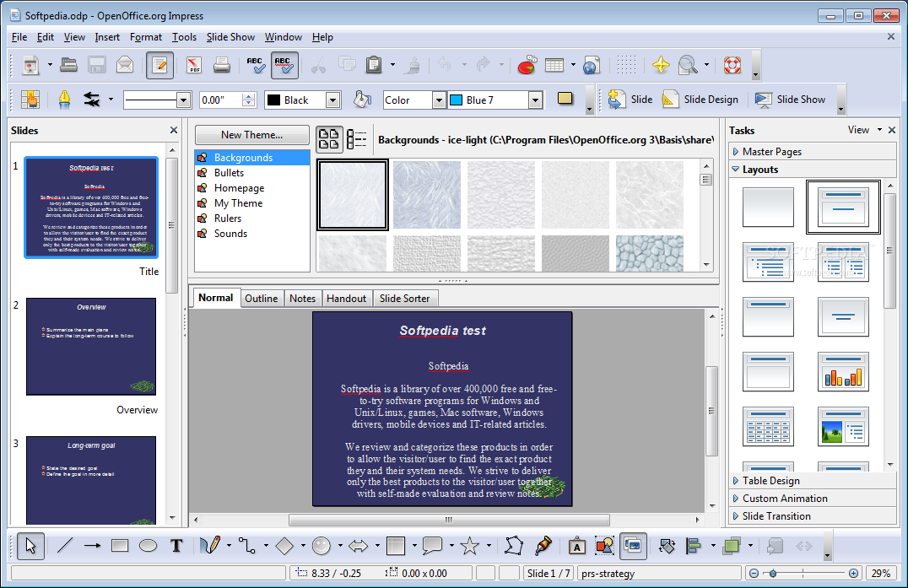Expand the Master Pages section
Screen dimensions: 908x588
point(813,152)
